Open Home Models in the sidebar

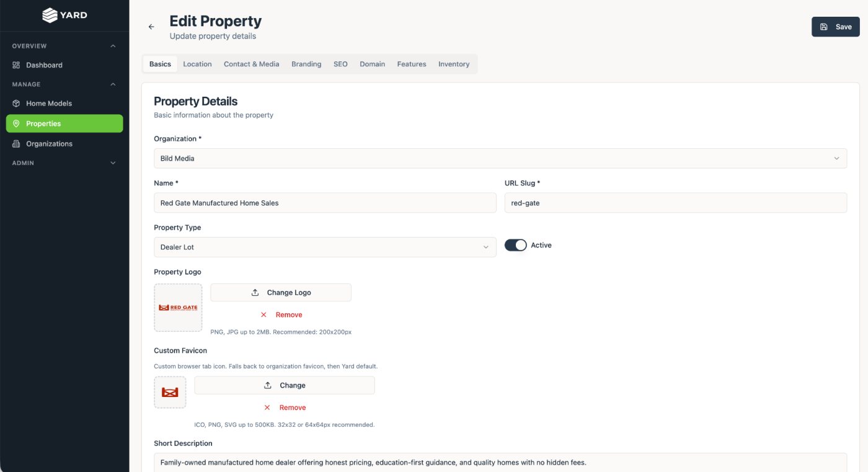64,104
